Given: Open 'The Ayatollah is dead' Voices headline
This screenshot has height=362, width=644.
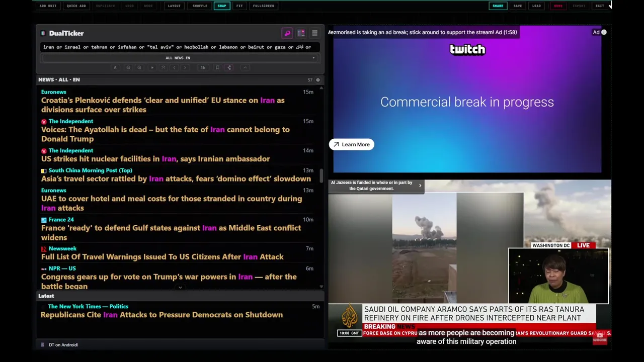Looking at the screenshot, I should coord(166,134).
